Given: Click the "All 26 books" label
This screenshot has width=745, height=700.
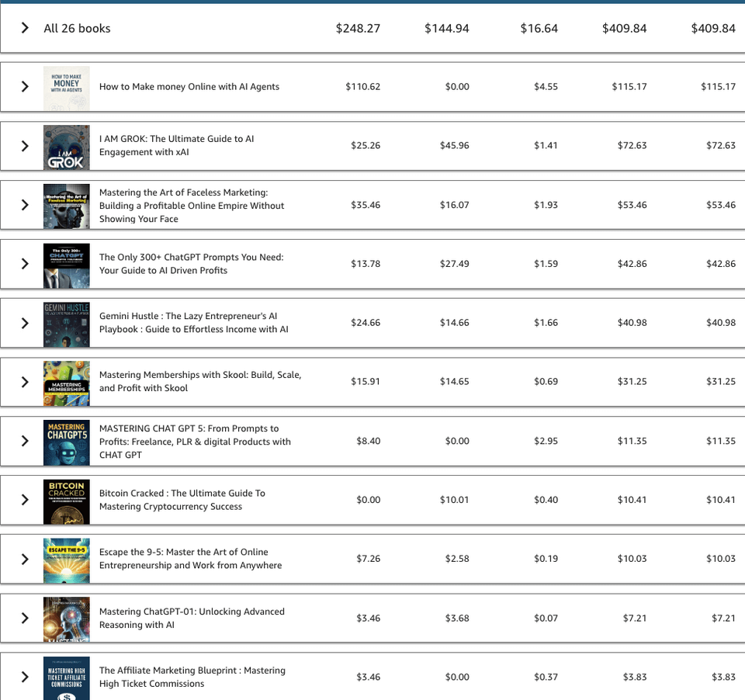Looking at the screenshot, I should [76, 28].
